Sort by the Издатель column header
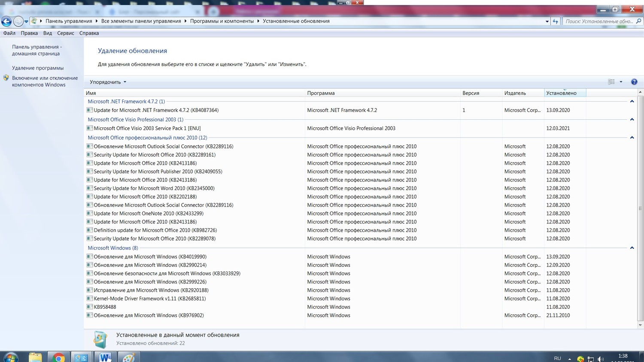Viewport: 644px width, 362px height. (x=523, y=93)
